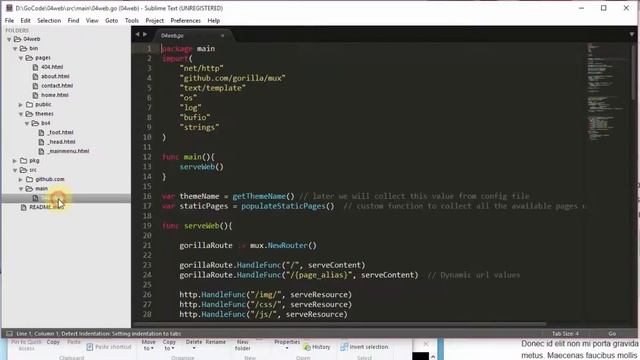Expand the github.com folder

pyautogui.click(x=21, y=180)
